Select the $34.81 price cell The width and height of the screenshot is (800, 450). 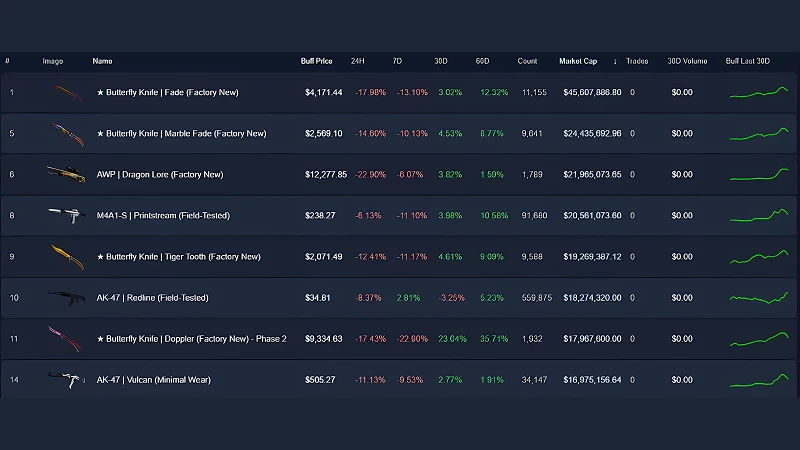pyautogui.click(x=317, y=298)
